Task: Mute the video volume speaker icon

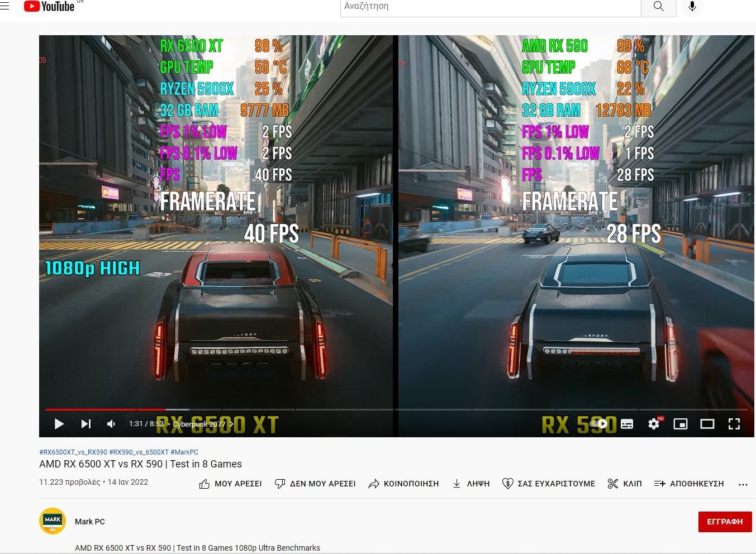Action: coord(111,424)
